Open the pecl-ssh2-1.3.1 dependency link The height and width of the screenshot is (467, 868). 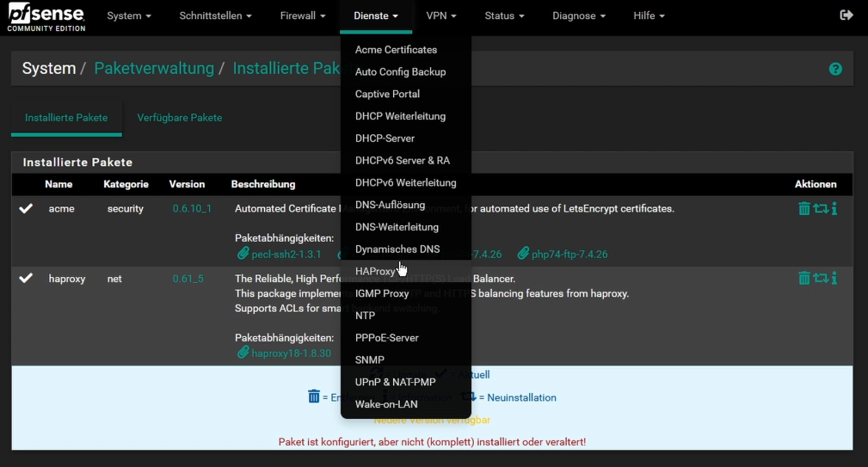286,254
